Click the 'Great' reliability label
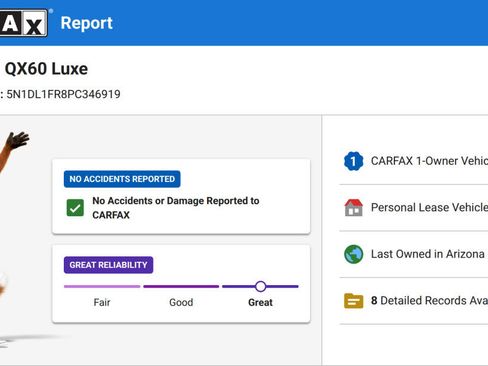Viewport: 488px width, 366px height. point(260,302)
